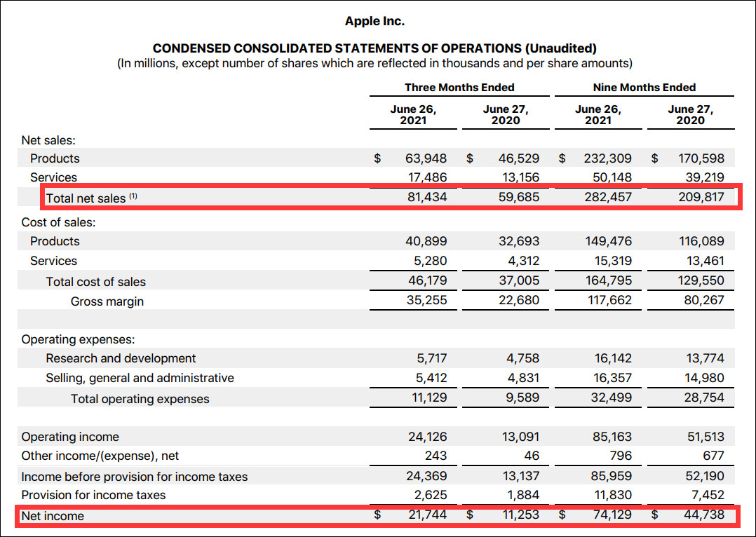This screenshot has width=756, height=537.
Task: Click the Gross margin label
Action: pyautogui.click(x=107, y=301)
